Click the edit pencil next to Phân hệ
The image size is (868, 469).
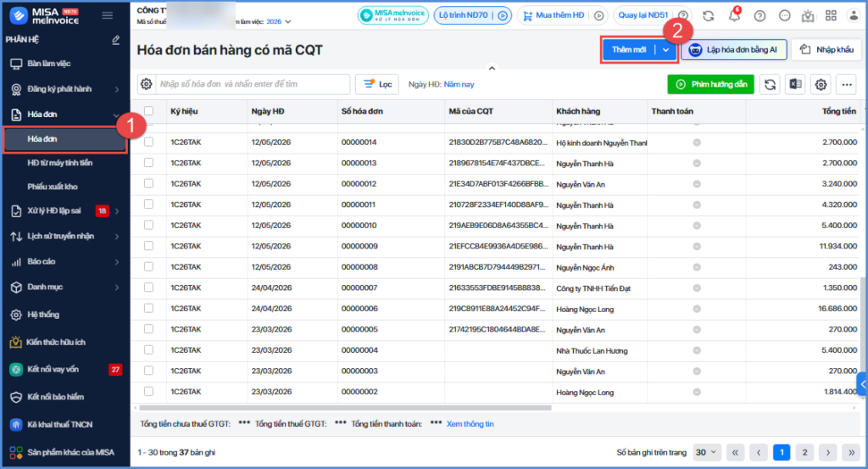(115, 40)
